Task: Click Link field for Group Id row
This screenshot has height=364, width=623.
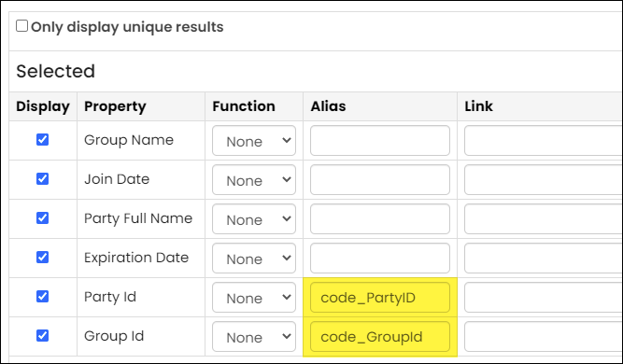Action: click(x=543, y=337)
